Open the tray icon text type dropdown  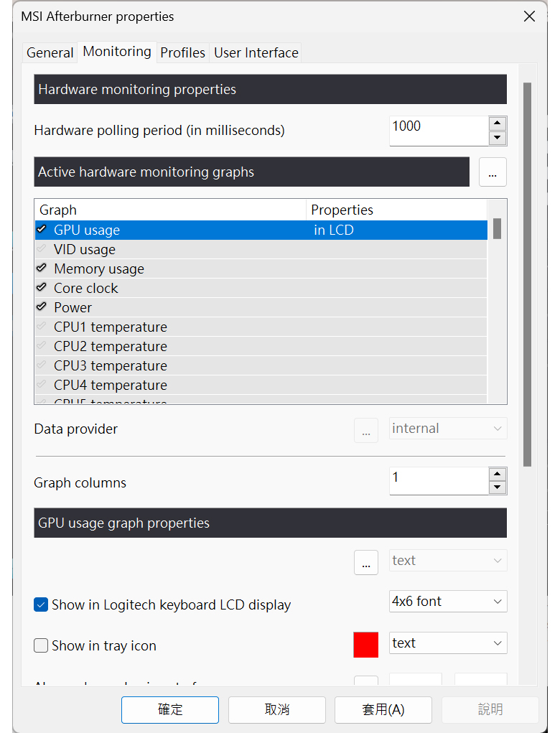448,643
